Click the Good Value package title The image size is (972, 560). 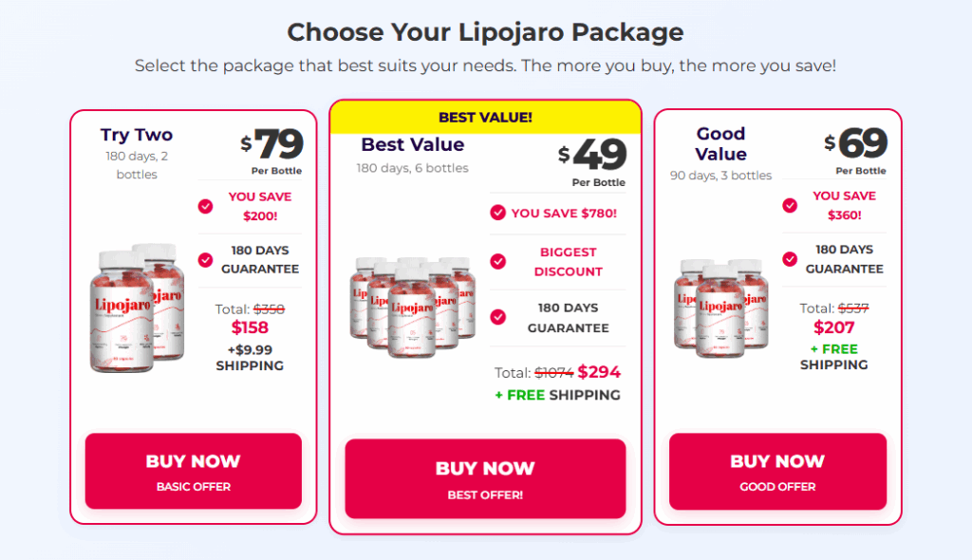click(721, 144)
